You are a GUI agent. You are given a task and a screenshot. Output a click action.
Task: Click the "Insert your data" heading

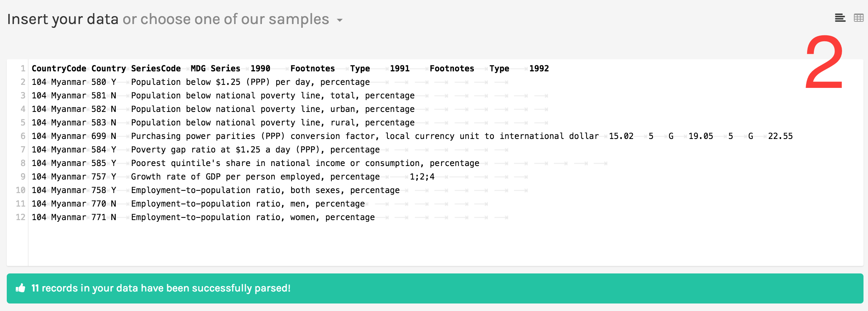[63, 19]
